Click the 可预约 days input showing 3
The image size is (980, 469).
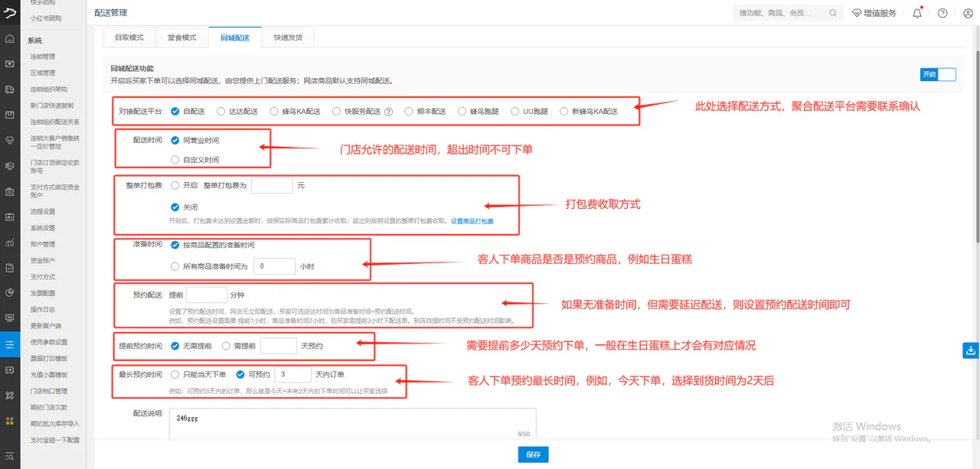point(292,375)
